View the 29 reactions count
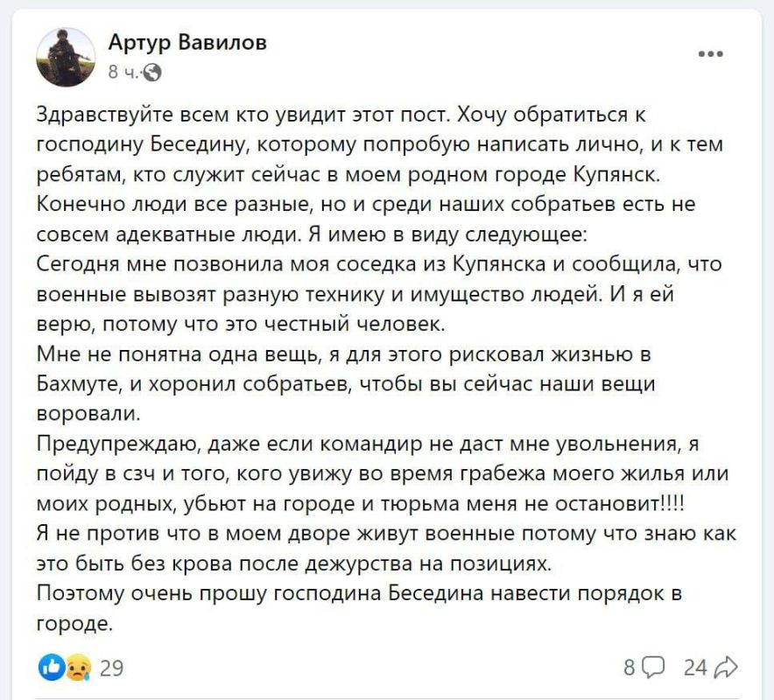The width and height of the screenshot is (774, 700). (x=111, y=668)
